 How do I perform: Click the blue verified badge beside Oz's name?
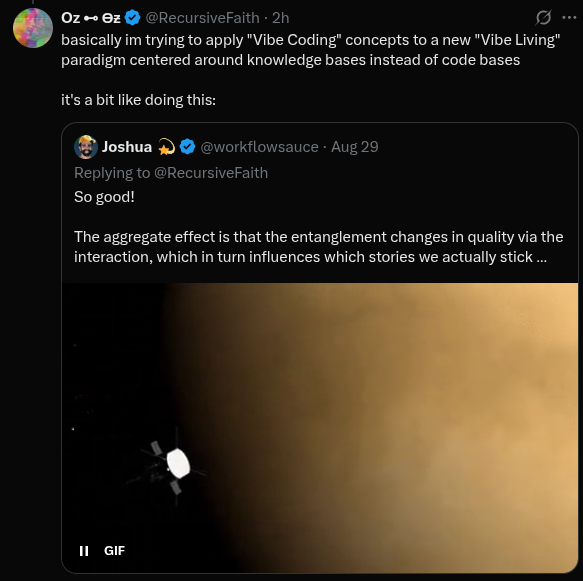pos(132,17)
